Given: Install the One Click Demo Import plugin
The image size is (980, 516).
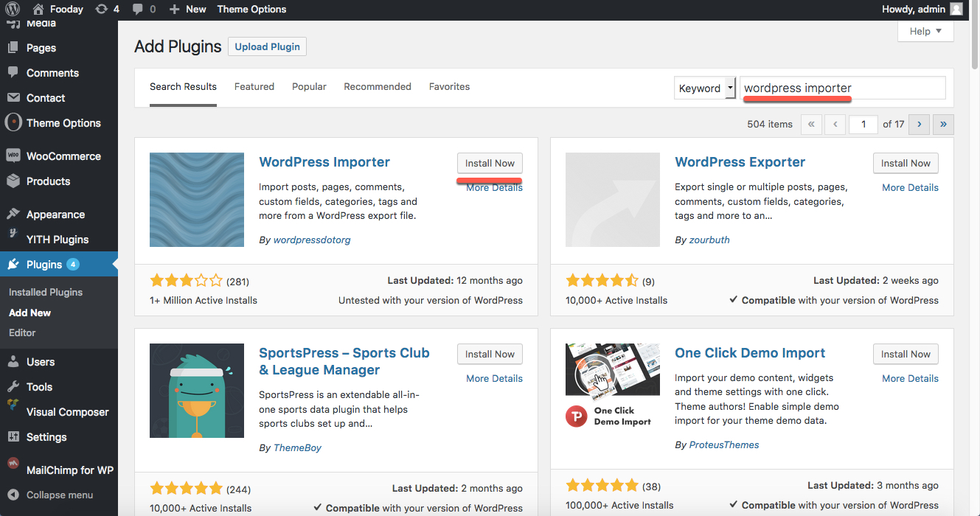Looking at the screenshot, I should 906,354.
